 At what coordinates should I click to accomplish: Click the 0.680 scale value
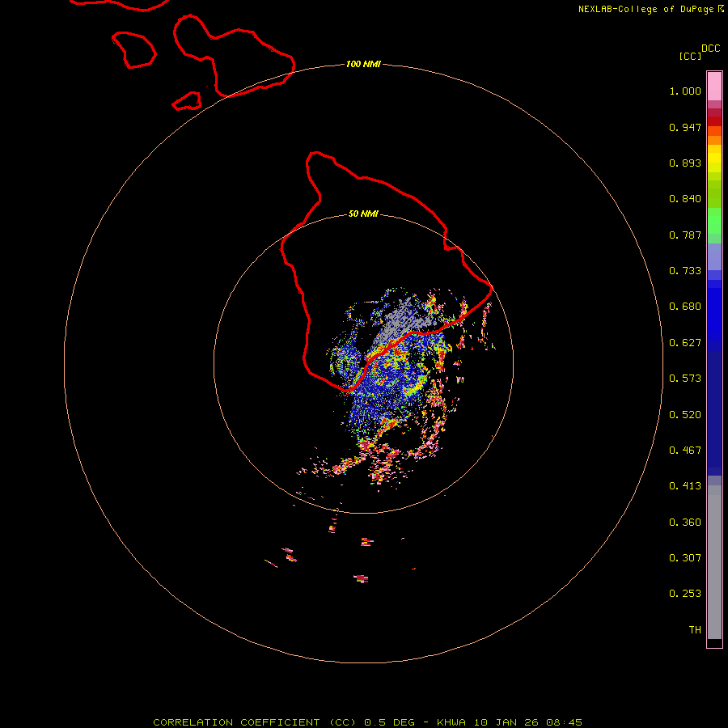click(685, 307)
